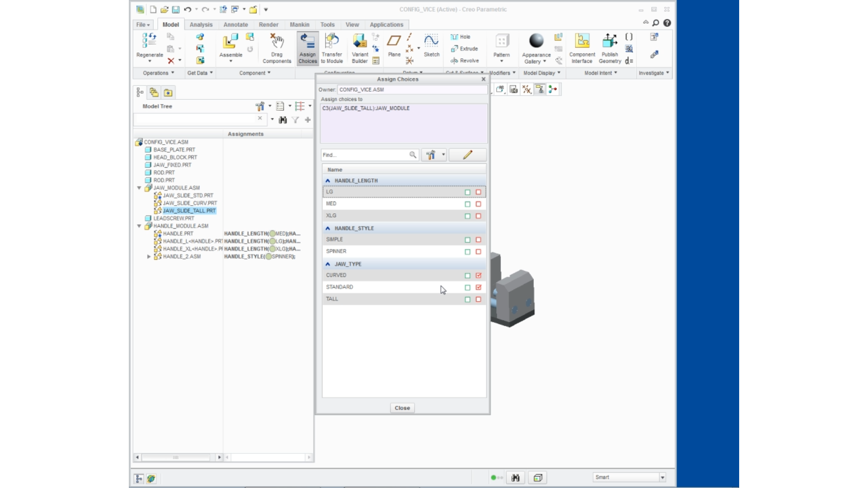Collapse the HANDLE_STYLE group

[x=328, y=228]
